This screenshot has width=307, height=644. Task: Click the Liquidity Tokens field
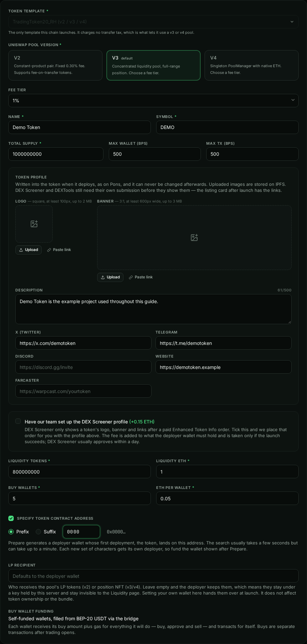[x=79, y=472]
